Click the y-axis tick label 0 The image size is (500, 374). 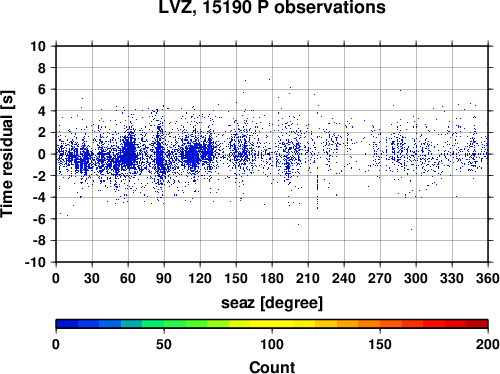[42, 154]
